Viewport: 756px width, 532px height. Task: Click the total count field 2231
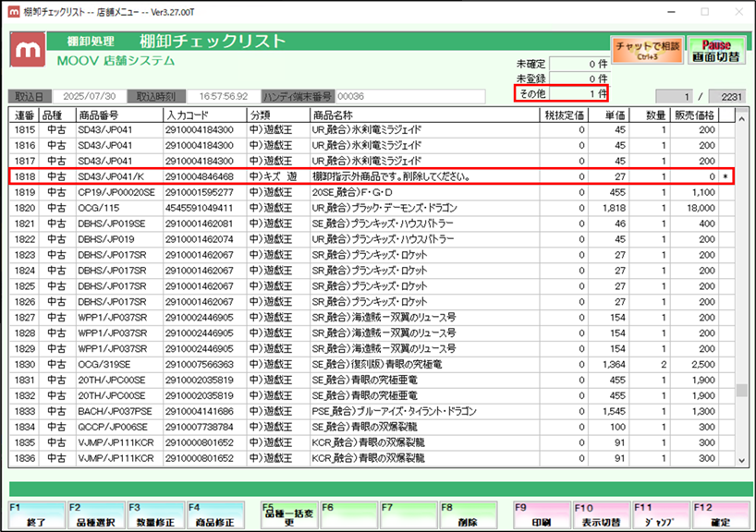(x=727, y=96)
